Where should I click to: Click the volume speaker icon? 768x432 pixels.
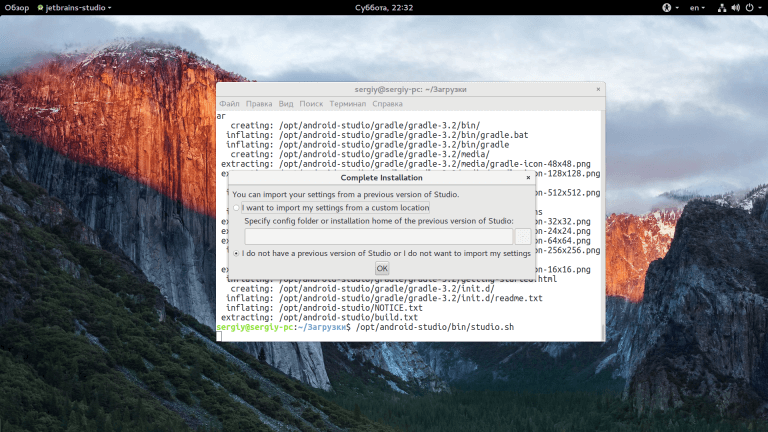click(x=735, y=8)
